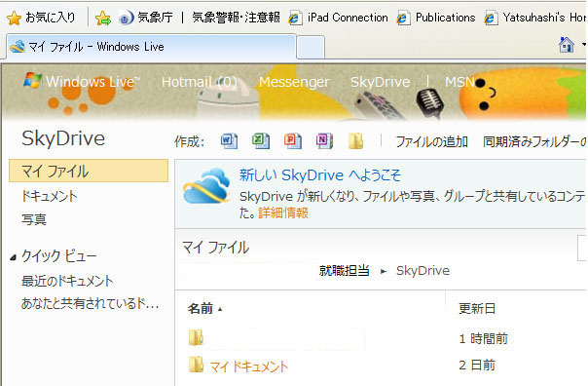Create a new folder
588x386 pixels.
[355, 141]
